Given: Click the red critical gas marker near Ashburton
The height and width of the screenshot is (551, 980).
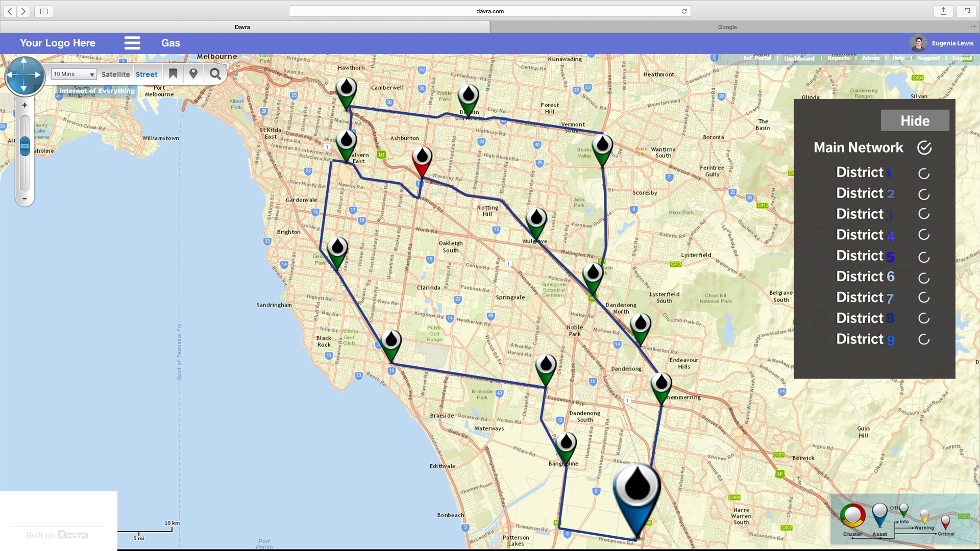Looking at the screenshot, I should (422, 162).
